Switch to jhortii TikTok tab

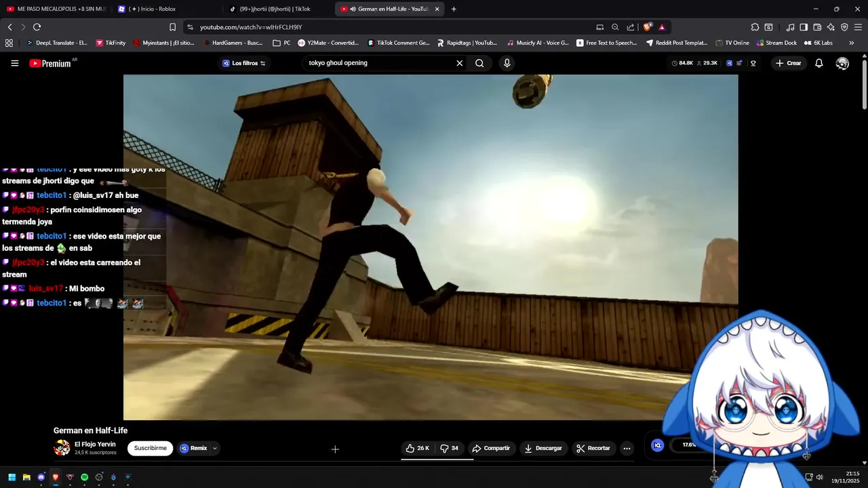279,9
